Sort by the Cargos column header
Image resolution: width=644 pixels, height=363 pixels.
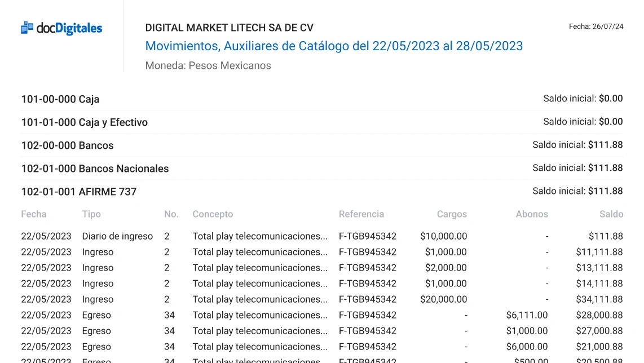[452, 214]
